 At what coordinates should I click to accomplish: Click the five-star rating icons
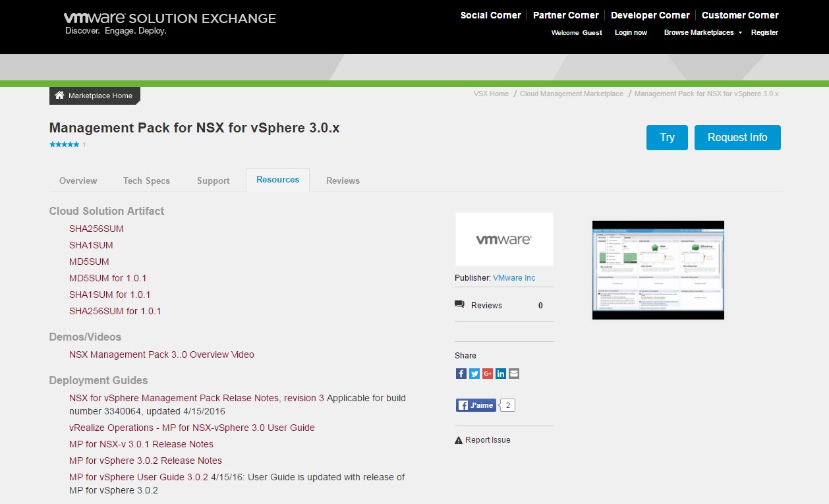click(64, 144)
